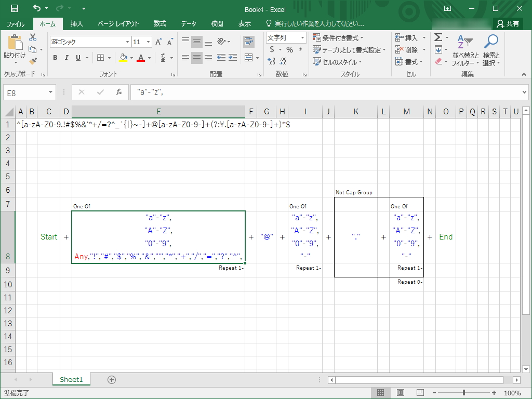The image size is (532, 399).
Task: Click the Share button
Action: coord(508,23)
